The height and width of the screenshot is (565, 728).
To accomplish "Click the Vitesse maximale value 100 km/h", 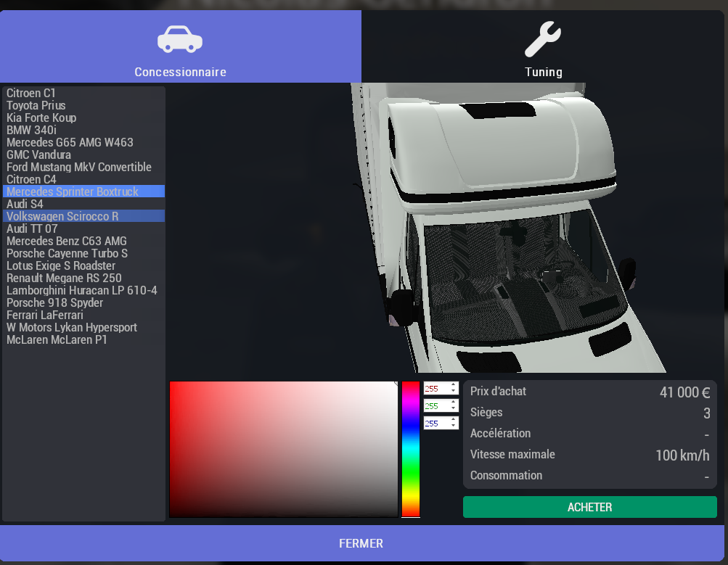I will [x=682, y=455].
